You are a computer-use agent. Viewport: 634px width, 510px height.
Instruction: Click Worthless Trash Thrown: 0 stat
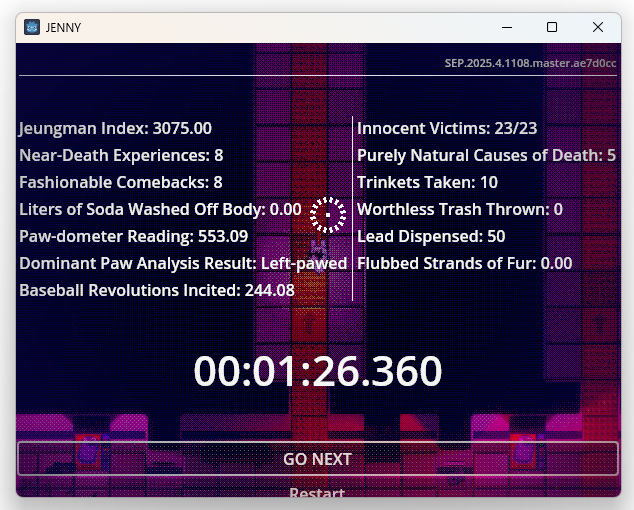(460, 210)
